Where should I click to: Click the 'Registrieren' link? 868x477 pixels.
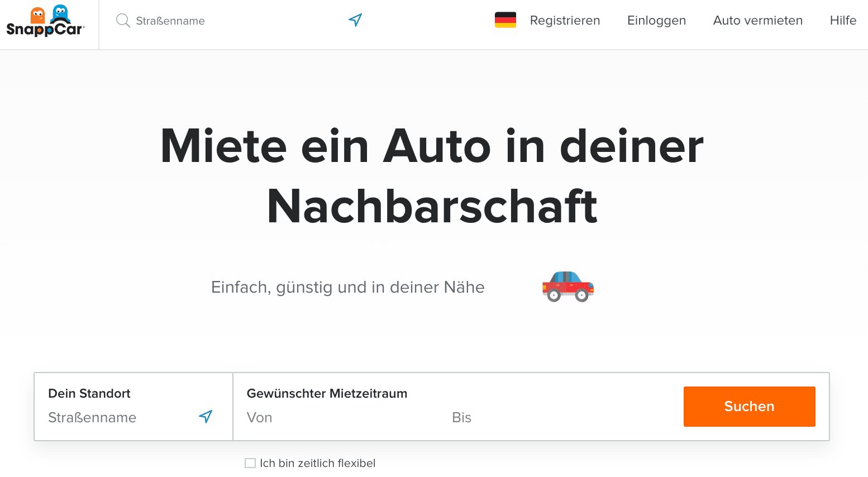click(x=565, y=20)
